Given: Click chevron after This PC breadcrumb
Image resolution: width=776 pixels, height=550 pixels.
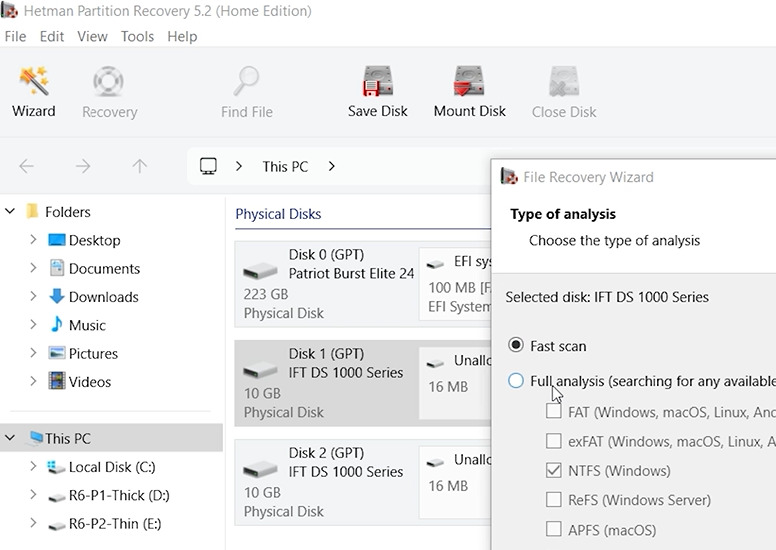Looking at the screenshot, I should click(x=332, y=166).
